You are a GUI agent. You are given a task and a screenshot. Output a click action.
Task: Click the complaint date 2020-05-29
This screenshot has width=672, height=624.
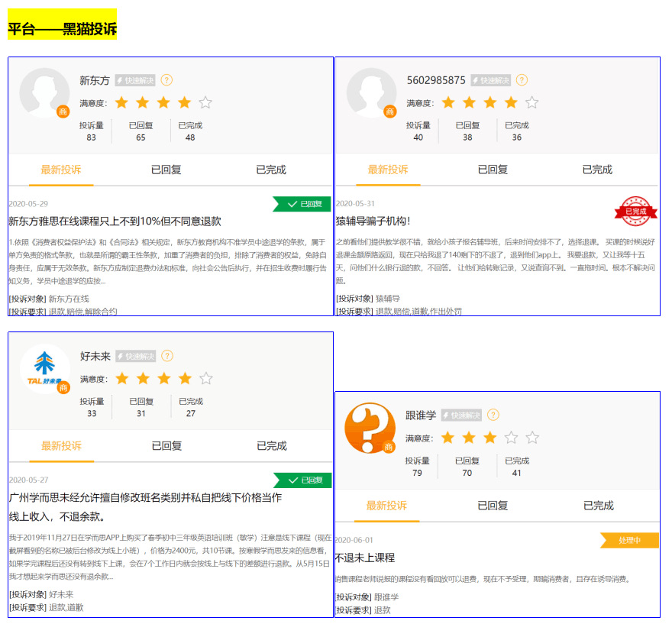pyautogui.click(x=28, y=204)
